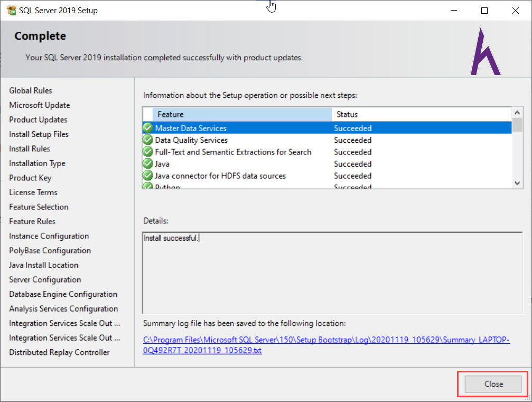Select the Master Data Services row
This screenshot has width=532, height=402.
click(x=327, y=128)
